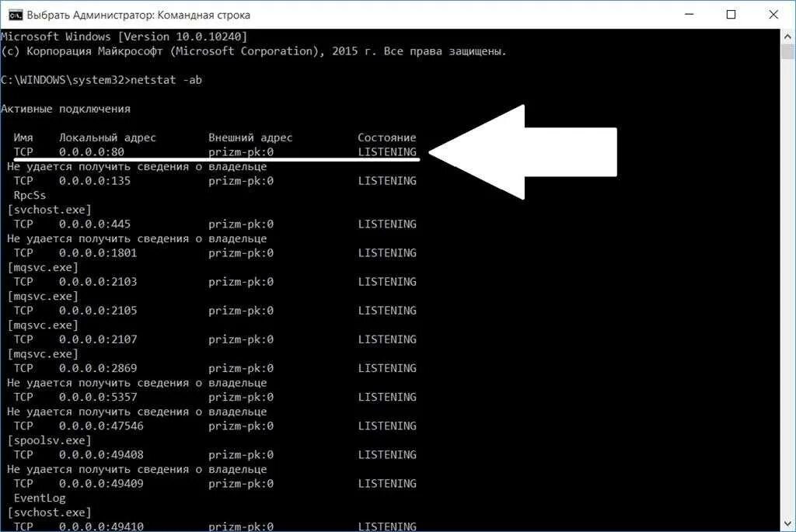Click the 'RpcSs' service name
The width and height of the screenshot is (796, 532).
[x=30, y=195]
